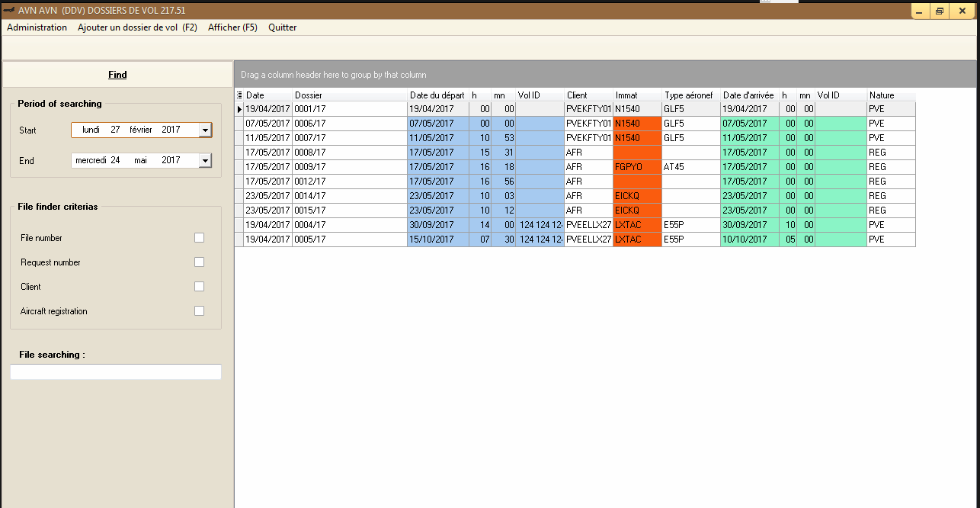Expand the End date dropdown picker
980x508 pixels.
click(204, 161)
